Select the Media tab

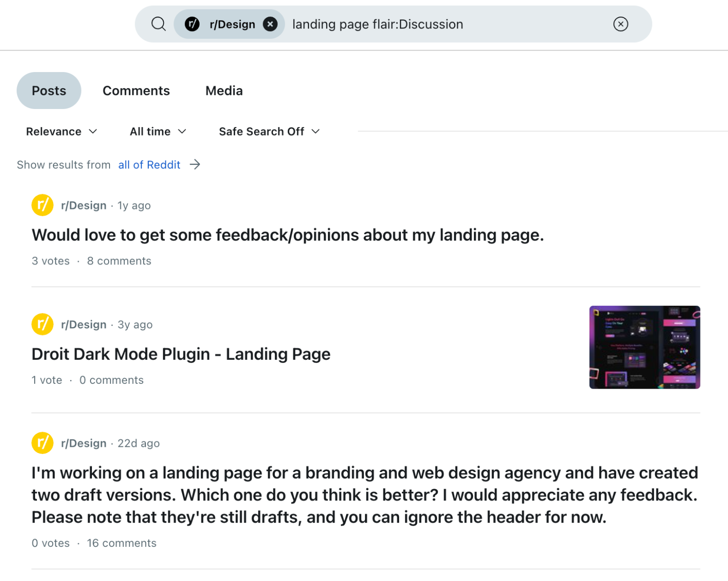tap(224, 91)
